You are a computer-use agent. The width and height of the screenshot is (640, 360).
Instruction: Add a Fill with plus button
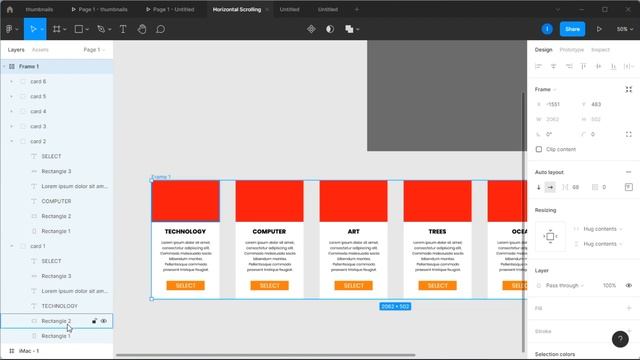(x=629, y=308)
